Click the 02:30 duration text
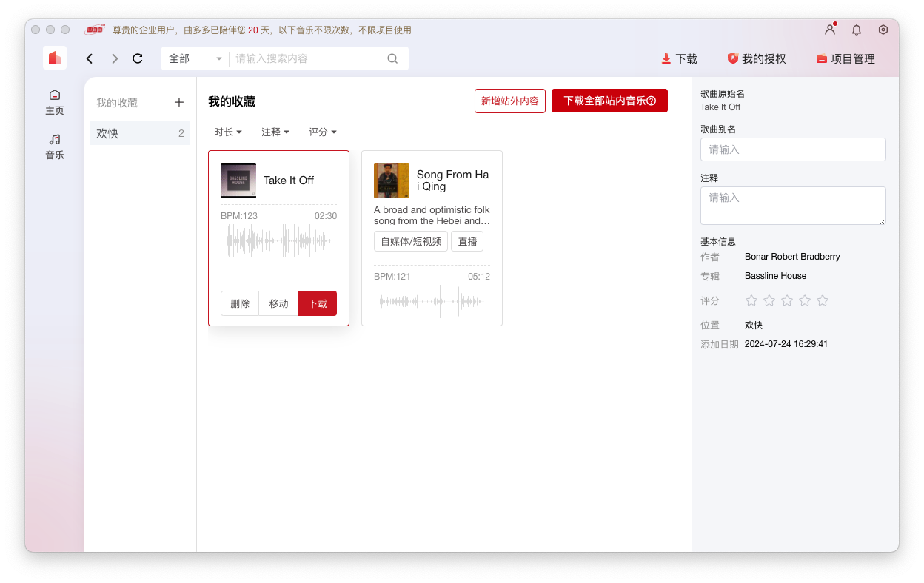Viewport: 924px width, 583px height. pyautogui.click(x=326, y=216)
